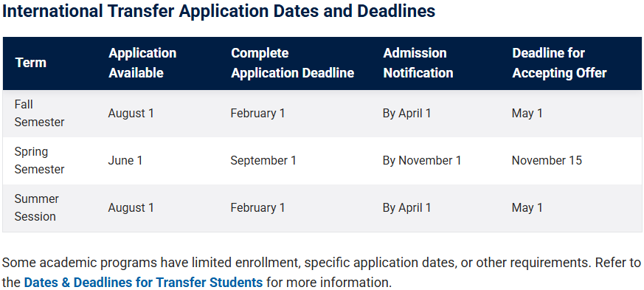This screenshot has height=290, width=644.
Task: Select the Summer Session row label
Action: click(37, 208)
